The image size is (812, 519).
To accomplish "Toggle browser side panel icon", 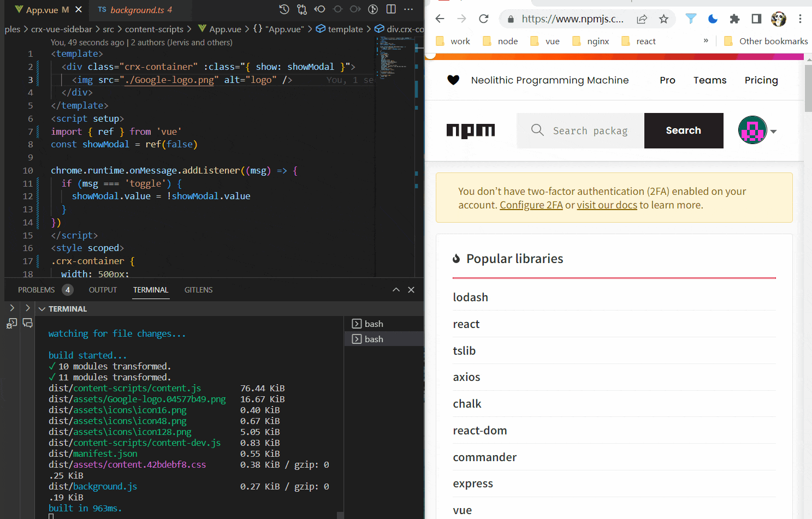I will [756, 19].
